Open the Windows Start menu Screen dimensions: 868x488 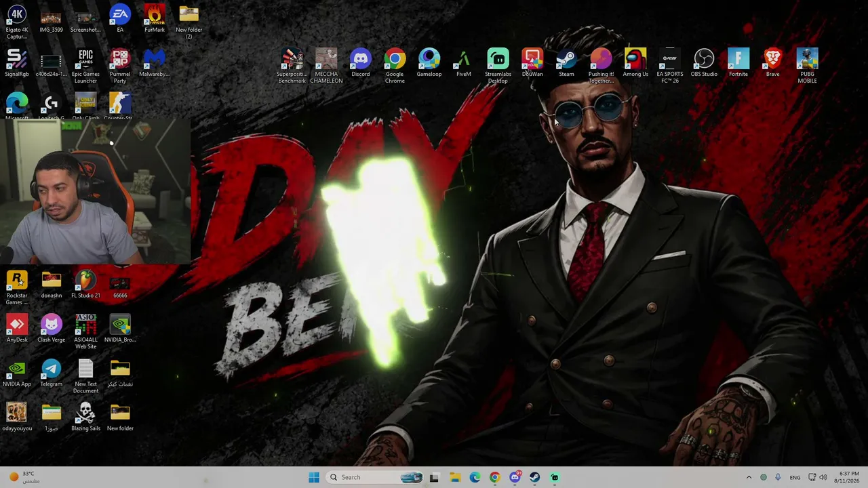coord(314,477)
